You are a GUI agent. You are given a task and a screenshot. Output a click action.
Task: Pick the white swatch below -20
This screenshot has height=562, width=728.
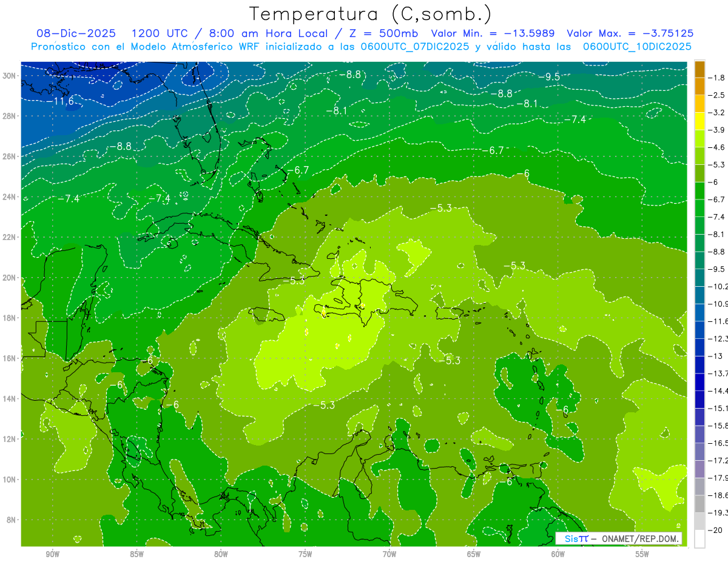(699, 538)
